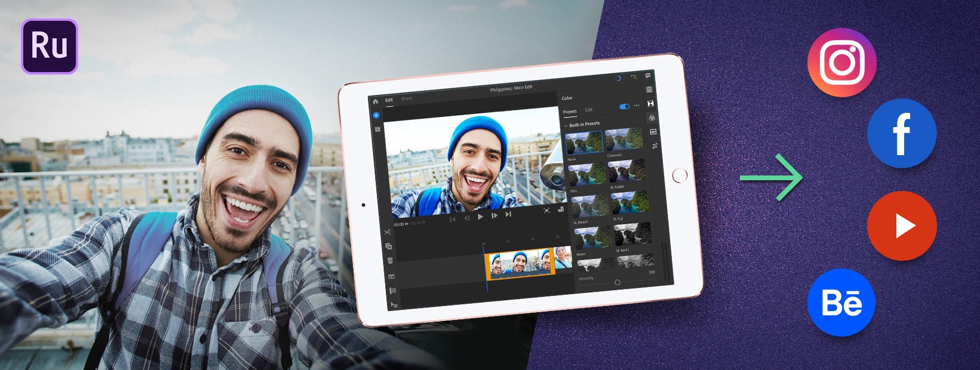Screen dimensions: 980x370
Task: Tap the aspect ratio icon beside fullscreen
Action: pyautogui.click(x=561, y=209)
